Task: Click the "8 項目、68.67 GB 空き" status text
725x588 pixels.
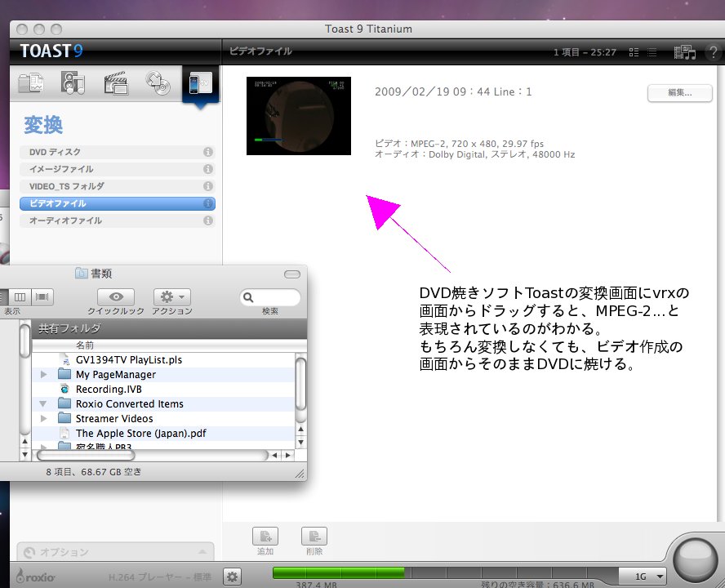Action: point(94,472)
